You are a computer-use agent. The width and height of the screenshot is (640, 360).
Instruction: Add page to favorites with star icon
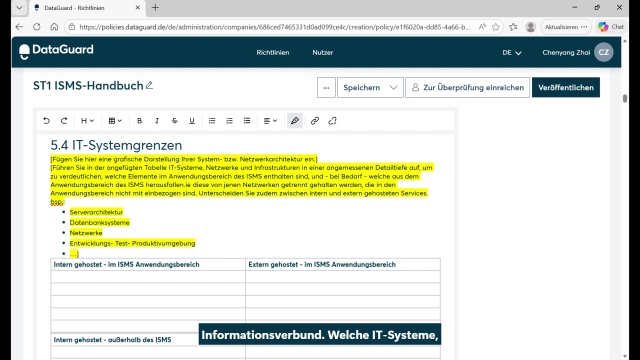[x=496, y=27]
